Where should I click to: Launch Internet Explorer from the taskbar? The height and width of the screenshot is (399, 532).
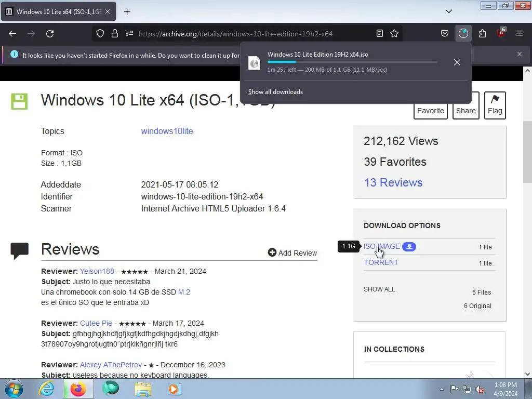coord(46,389)
